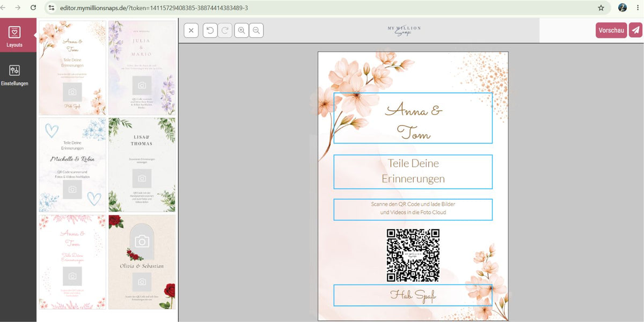The image size is (644, 322).
Task: Click the paper plane send button
Action: (x=635, y=31)
